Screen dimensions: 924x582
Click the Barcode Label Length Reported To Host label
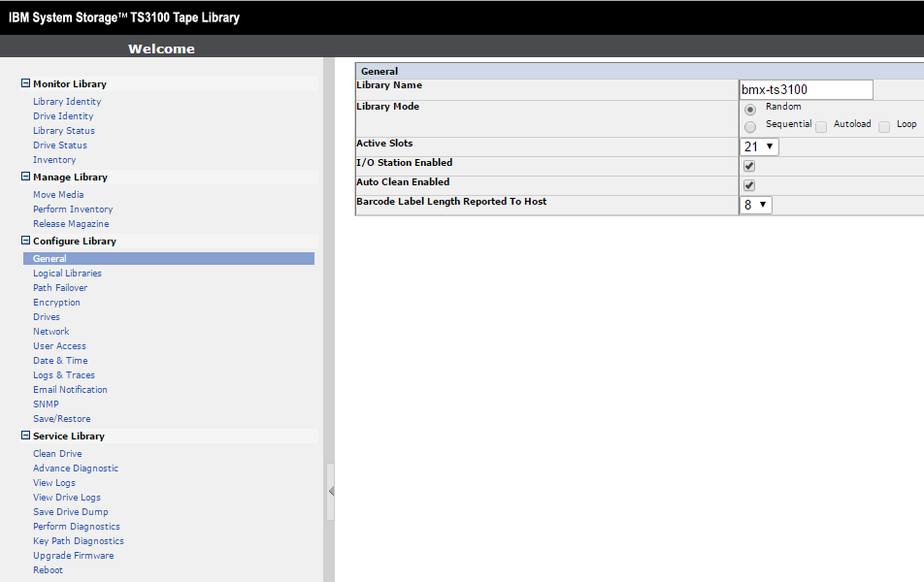451,202
